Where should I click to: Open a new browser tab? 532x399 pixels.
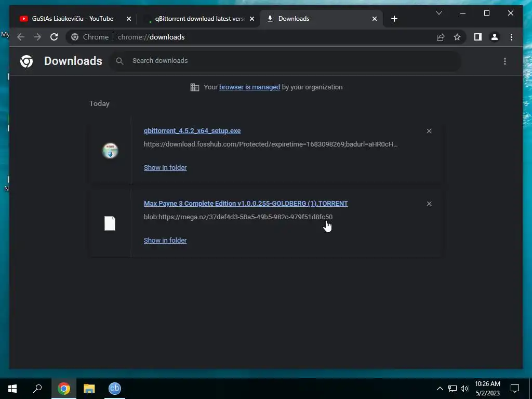[394, 19]
